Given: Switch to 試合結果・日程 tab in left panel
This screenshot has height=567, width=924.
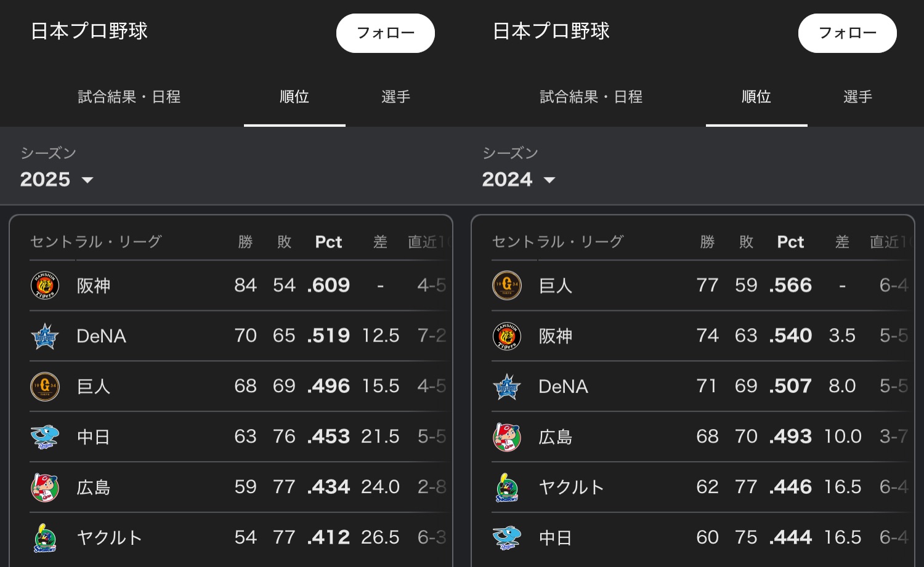Looking at the screenshot, I should pyautogui.click(x=129, y=97).
